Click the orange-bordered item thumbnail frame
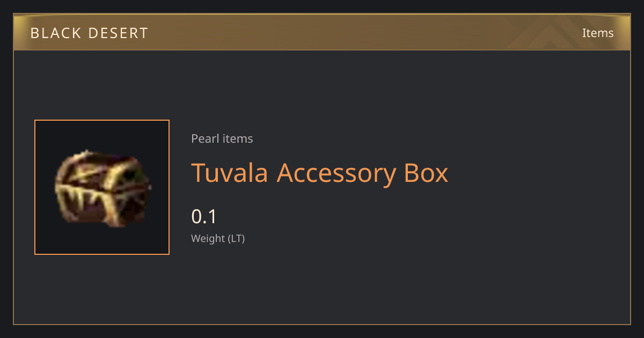 102,187
